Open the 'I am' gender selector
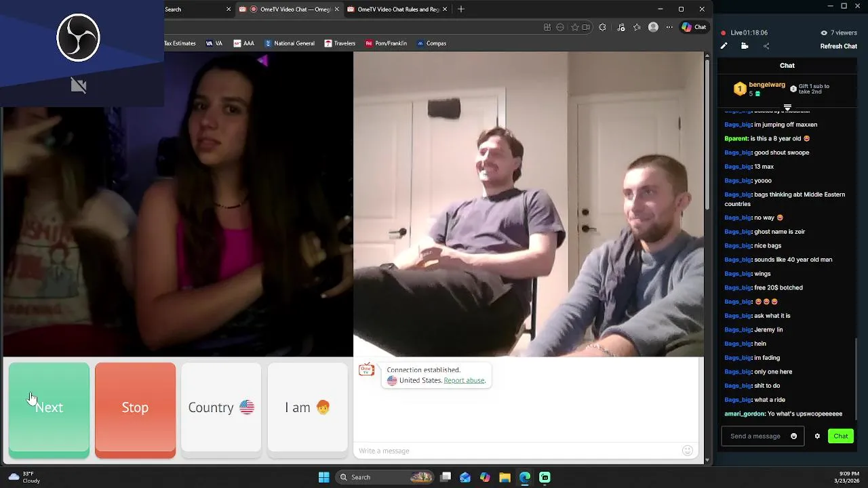868x488 pixels. 307,407
